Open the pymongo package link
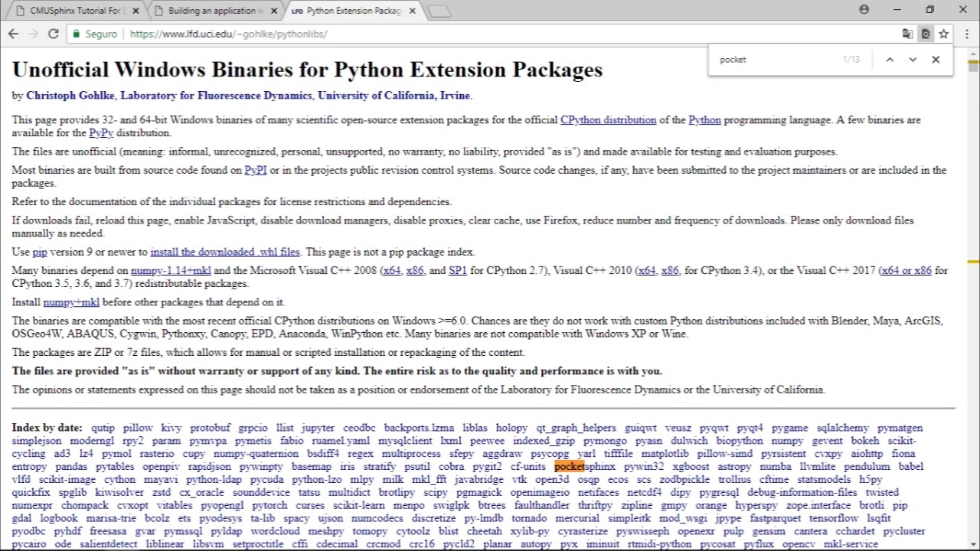The width and height of the screenshot is (980, 551). tap(605, 441)
